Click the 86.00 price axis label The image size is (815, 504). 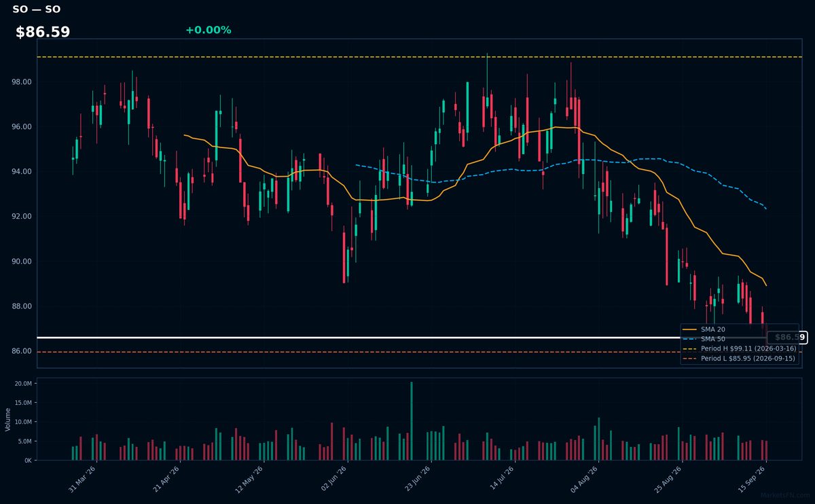pos(21,351)
